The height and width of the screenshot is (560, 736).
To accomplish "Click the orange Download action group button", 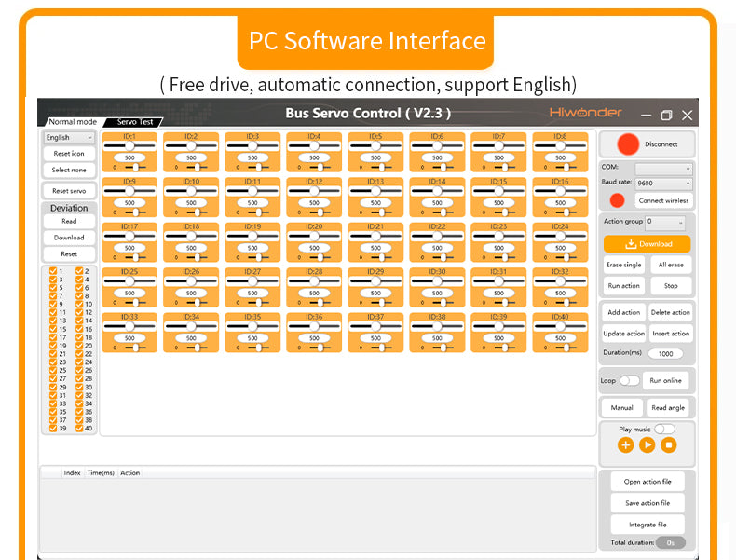I will click(x=647, y=244).
